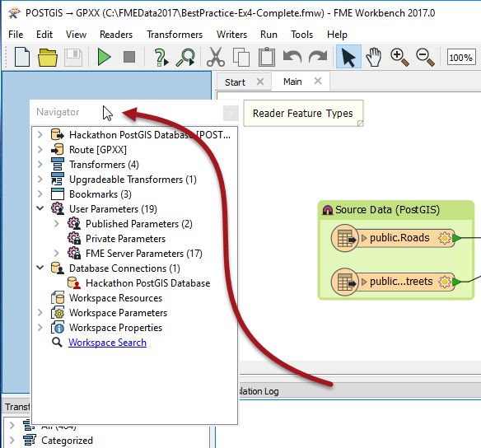Run the translation with green play icon
481x448 pixels.
click(104, 57)
